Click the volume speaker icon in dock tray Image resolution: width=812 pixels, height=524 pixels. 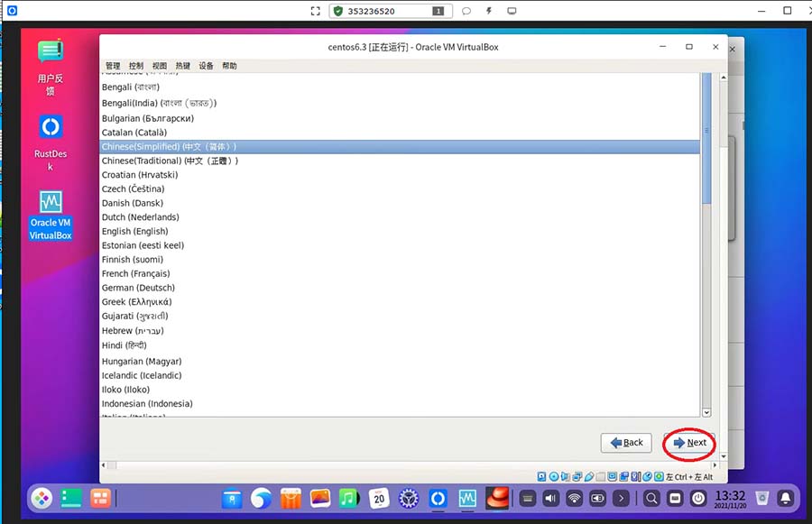[550, 499]
